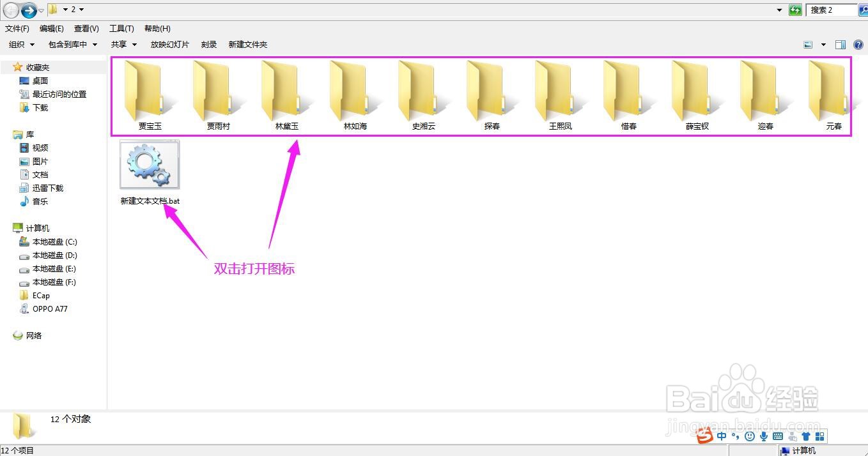Open the 贾宝玉 folder
The height and width of the screenshot is (456, 868).
click(x=150, y=95)
